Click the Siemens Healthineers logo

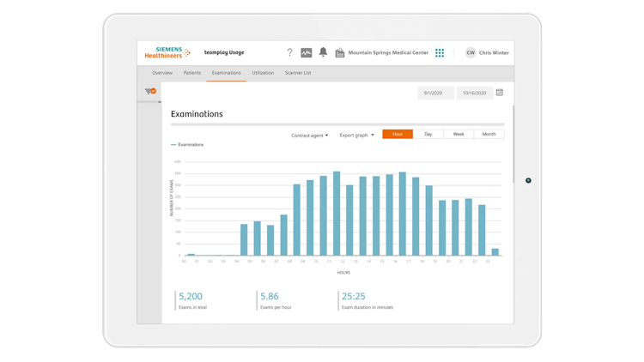(167, 52)
